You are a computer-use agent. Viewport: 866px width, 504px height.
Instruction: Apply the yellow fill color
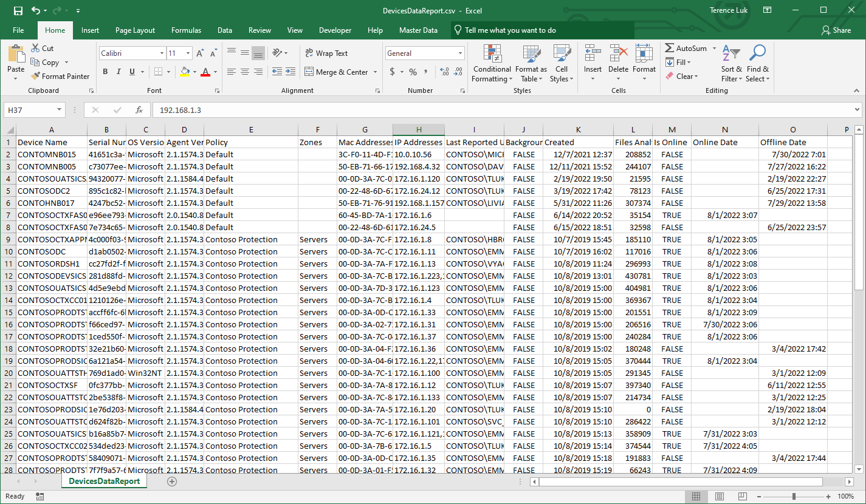click(185, 72)
